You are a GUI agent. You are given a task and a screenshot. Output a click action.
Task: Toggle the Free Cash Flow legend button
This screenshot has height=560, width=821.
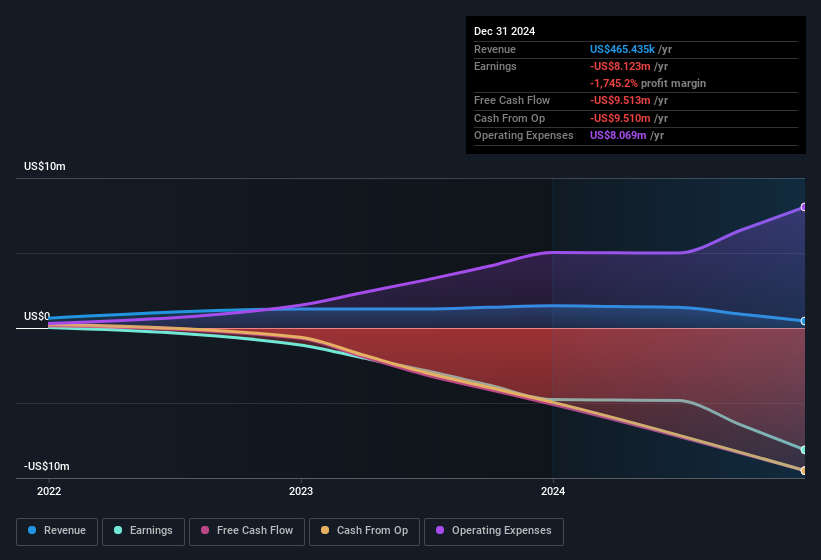(x=247, y=531)
